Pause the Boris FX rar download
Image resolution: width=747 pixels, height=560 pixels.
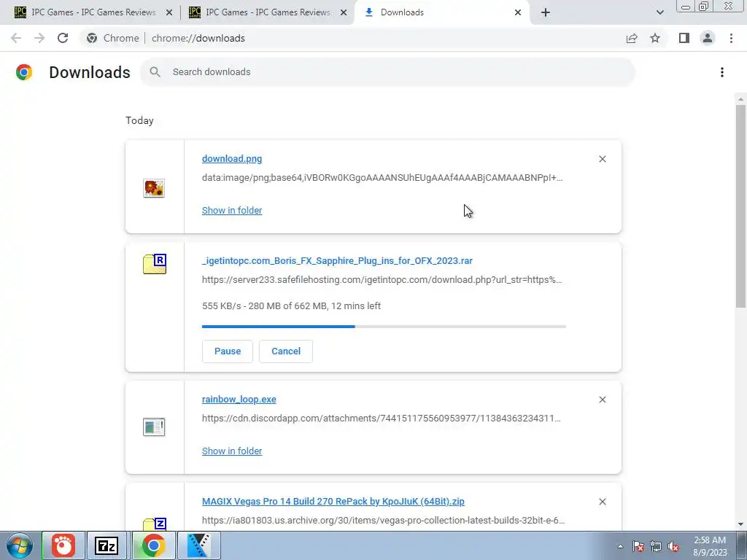[x=228, y=351]
